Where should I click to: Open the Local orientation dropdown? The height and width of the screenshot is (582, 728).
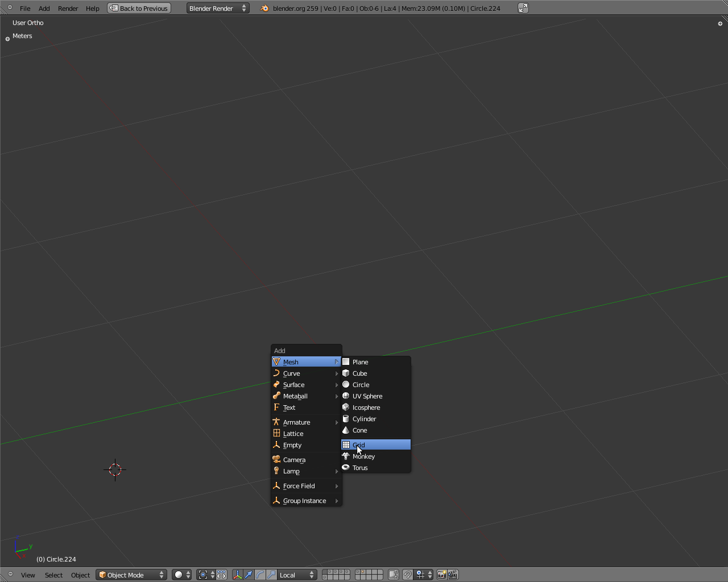point(297,575)
